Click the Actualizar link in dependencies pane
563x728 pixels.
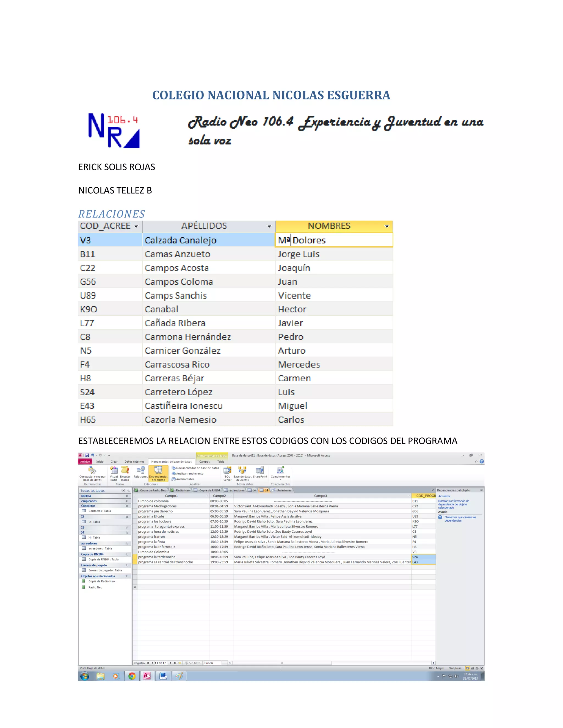click(x=444, y=496)
